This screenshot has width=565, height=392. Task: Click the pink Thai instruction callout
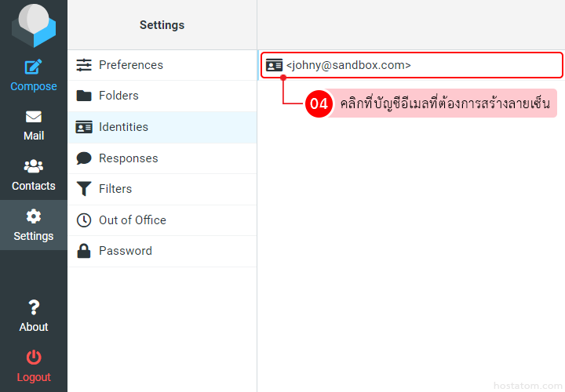click(x=444, y=103)
